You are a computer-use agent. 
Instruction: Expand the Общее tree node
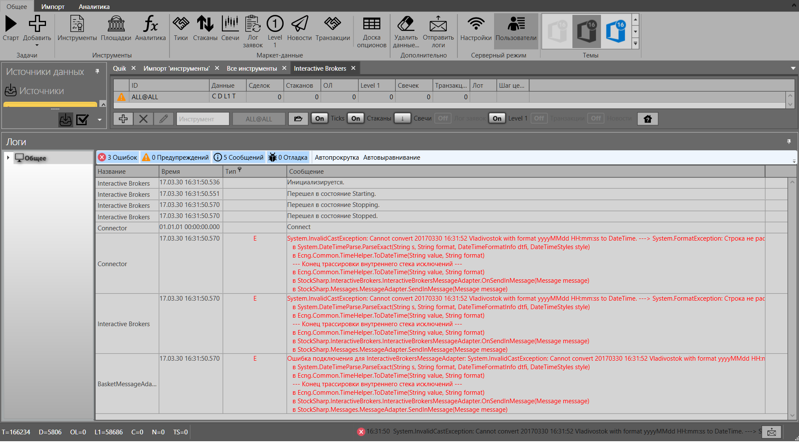tap(8, 158)
